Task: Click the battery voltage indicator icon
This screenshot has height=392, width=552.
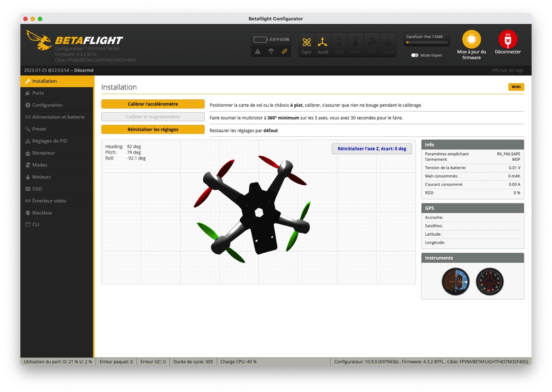Action: pyautogui.click(x=260, y=40)
